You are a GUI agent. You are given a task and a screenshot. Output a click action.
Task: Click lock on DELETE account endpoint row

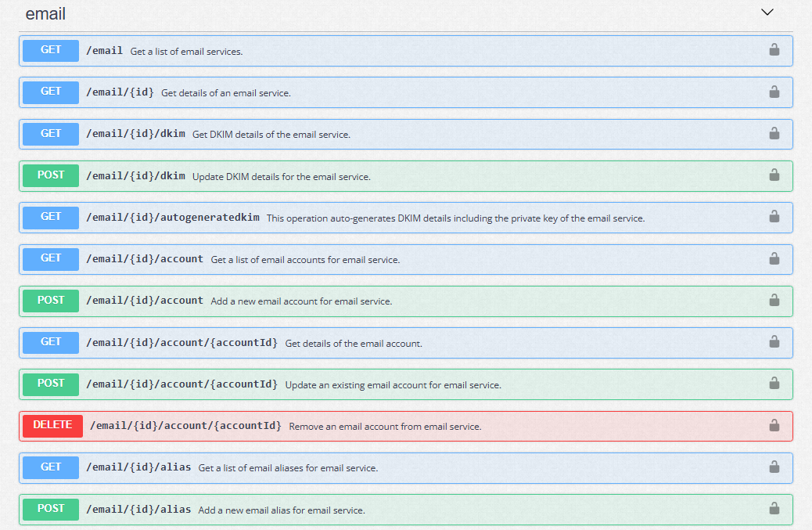click(774, 425)
